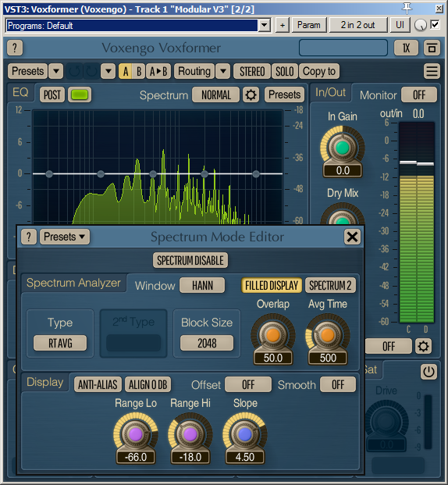This screenshot has width=448, height=485.
Task: Close the Spectrum Mode Editor
Action: (x=352, y=237)
